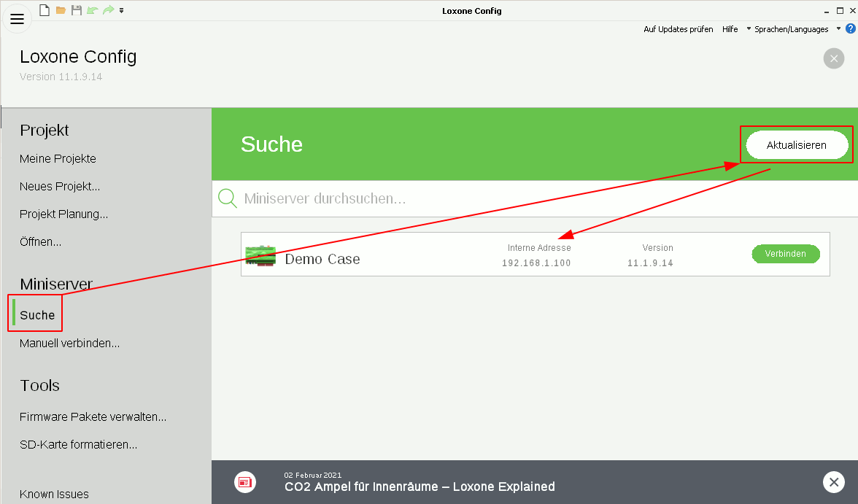Click the Demo Case version 11.1.9.14 value
The image size is (858, 504).
650,263
